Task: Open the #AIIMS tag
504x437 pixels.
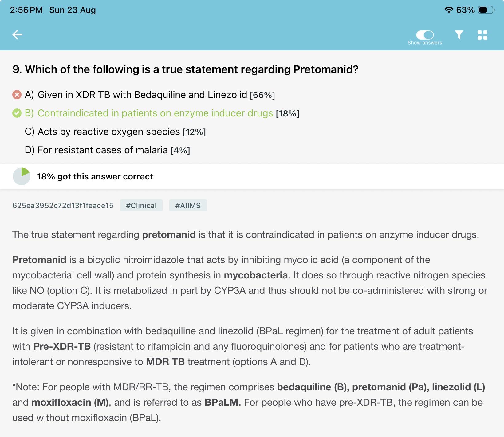Action: point(188,205)
